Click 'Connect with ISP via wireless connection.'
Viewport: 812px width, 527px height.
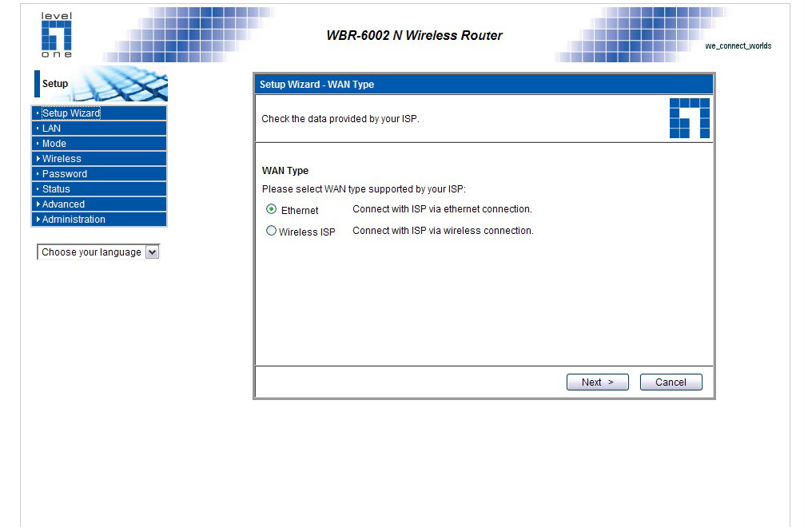click(443, 231)
